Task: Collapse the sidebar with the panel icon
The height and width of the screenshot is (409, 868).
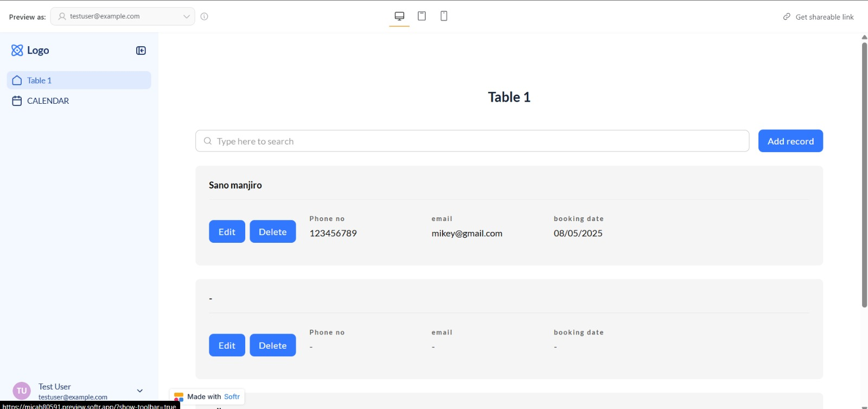Action: click(x=141, y=51)
